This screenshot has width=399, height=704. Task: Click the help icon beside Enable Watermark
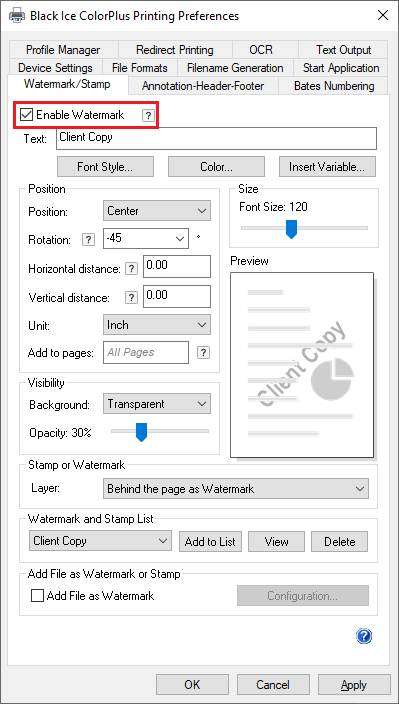point(148,116)
